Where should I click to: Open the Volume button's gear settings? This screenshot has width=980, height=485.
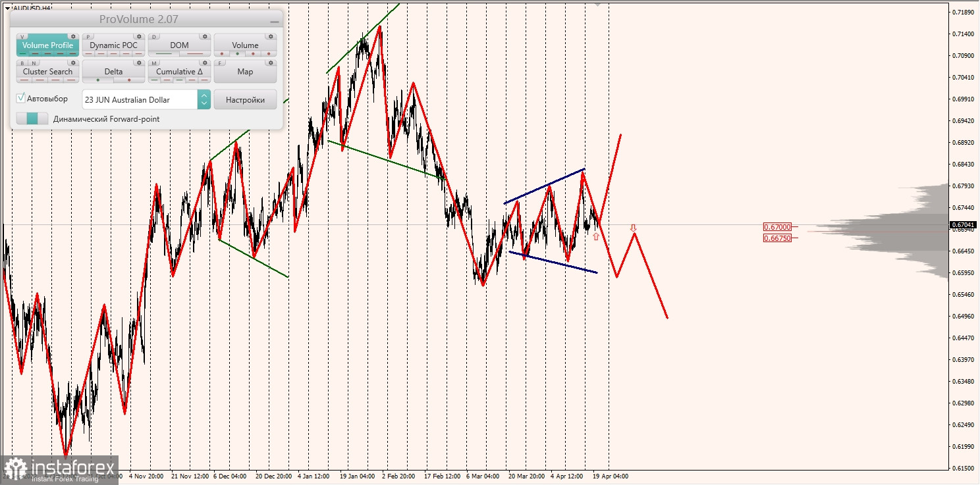click(x=271, y=36)
